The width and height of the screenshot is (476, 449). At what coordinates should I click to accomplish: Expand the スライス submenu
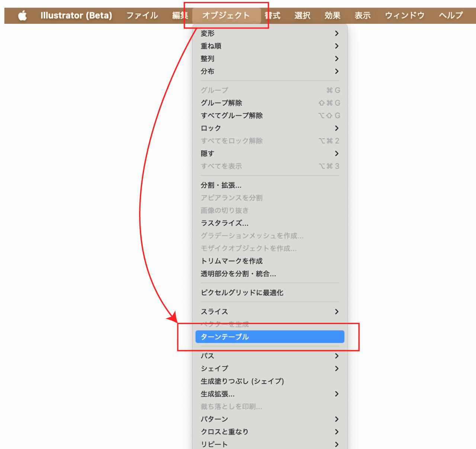click(x=270, y=311)
